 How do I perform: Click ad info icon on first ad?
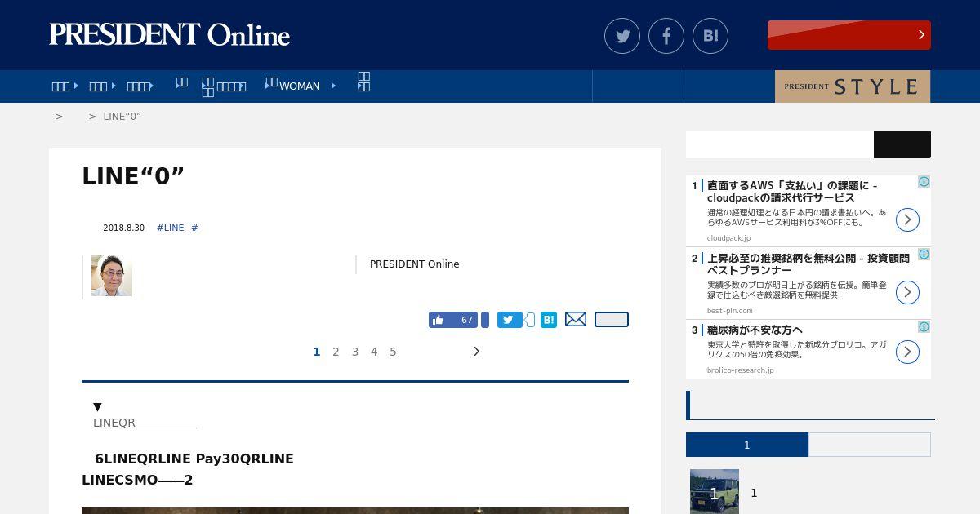pos(924,182)
